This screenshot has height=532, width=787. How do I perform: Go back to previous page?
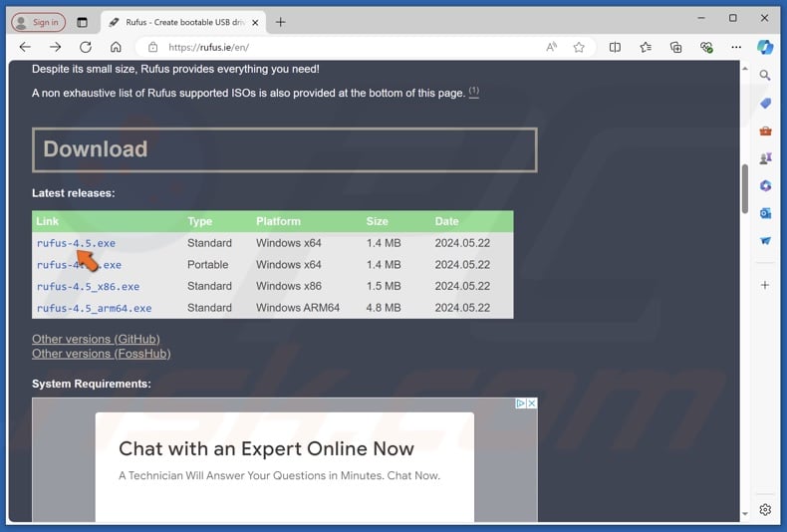pos(25,47)
